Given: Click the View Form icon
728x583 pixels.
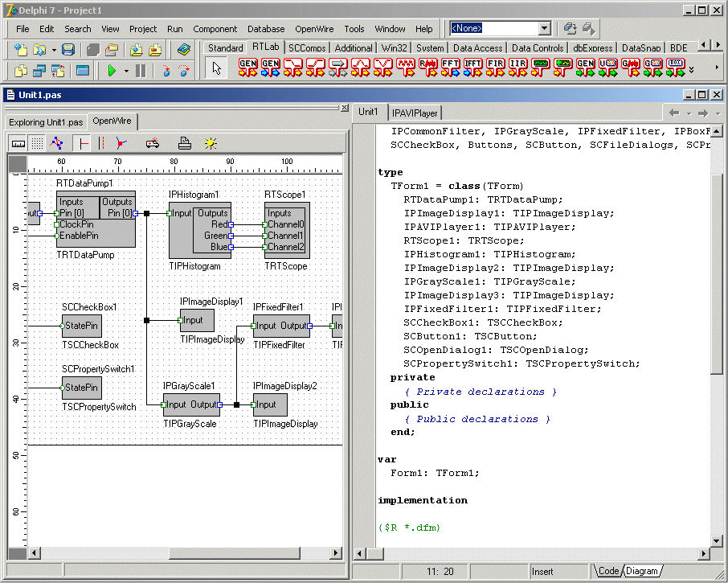Looking at the screenshot, I should [x=39, y=71].
